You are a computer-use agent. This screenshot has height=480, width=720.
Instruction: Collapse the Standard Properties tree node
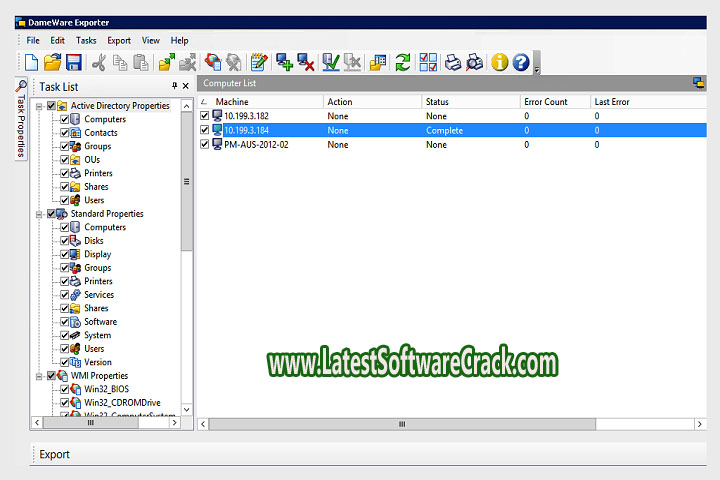click(x=39, y=214)
